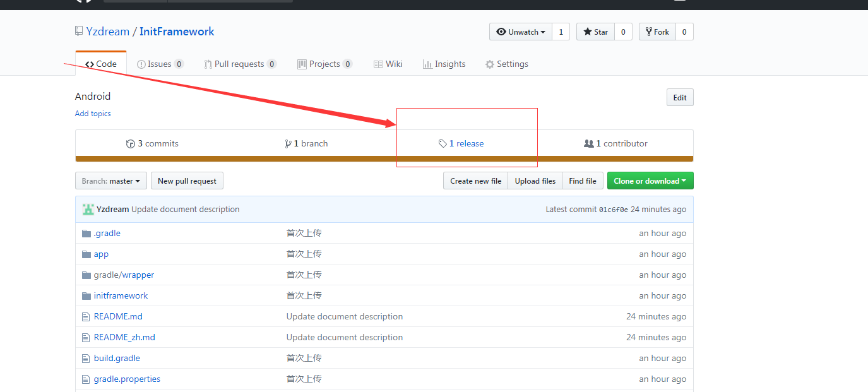Screen dimensions: 868x392
Task: Click Create new file button
Action: pos(476,181)
